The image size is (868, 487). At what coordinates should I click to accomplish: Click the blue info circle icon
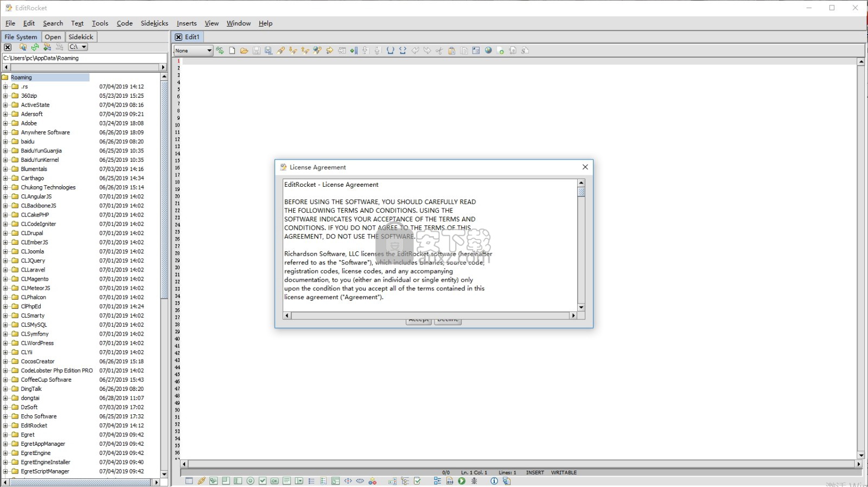pos(494,481)
